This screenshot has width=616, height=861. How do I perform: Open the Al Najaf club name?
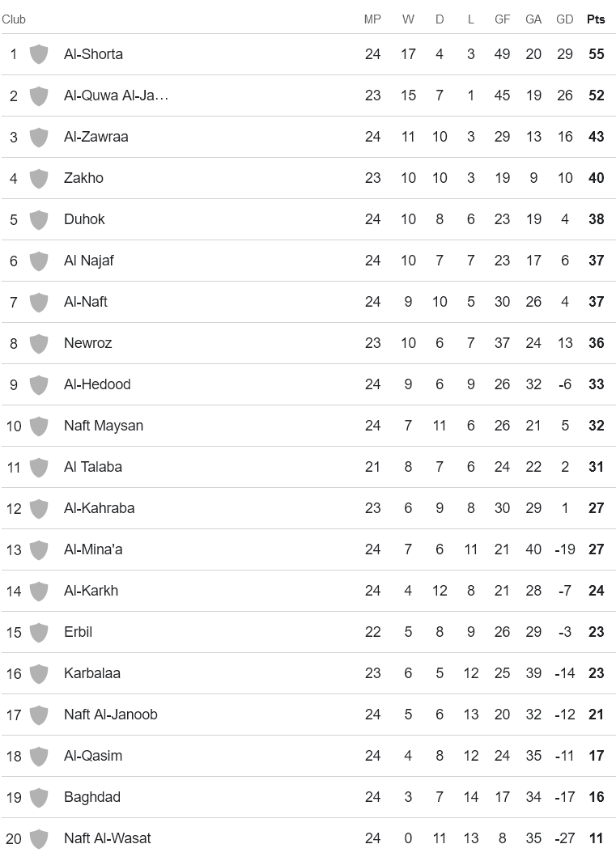[88, 261]
